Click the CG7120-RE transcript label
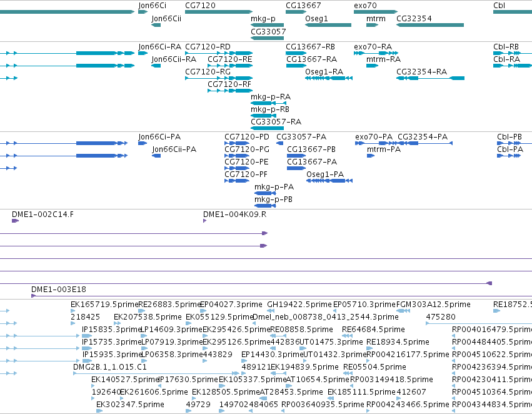Image resolution: width=532 pixels, height=414 pixels. 229,59
